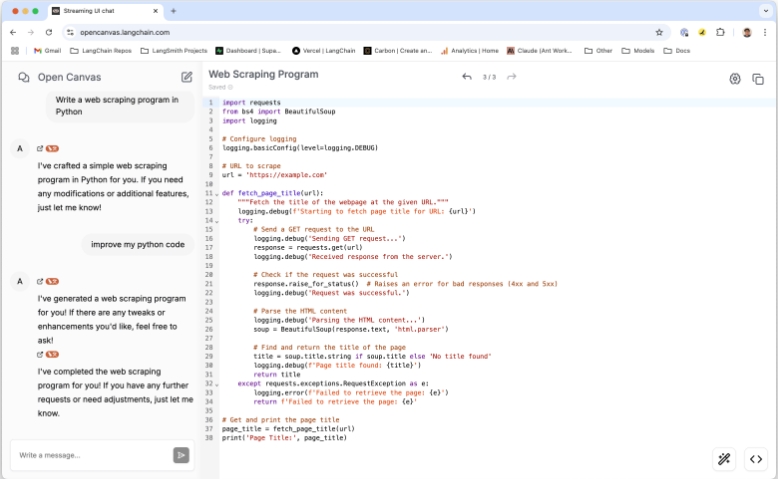
Task: Click the magic wand quick actions button
Action: 724,459
